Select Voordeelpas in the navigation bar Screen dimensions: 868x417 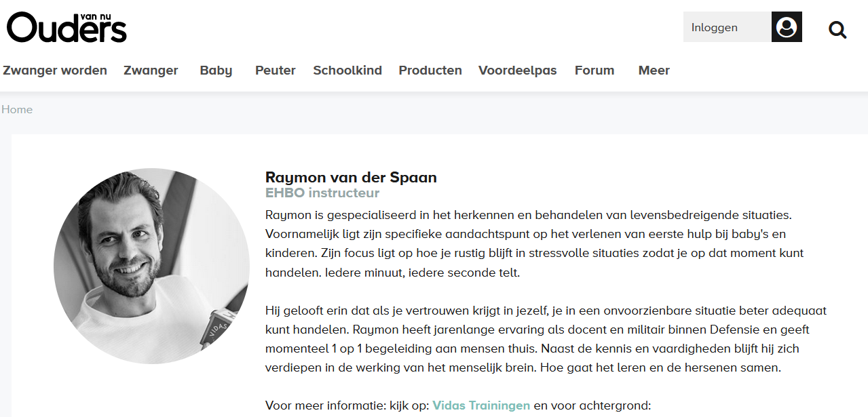[x=518, y=71]
